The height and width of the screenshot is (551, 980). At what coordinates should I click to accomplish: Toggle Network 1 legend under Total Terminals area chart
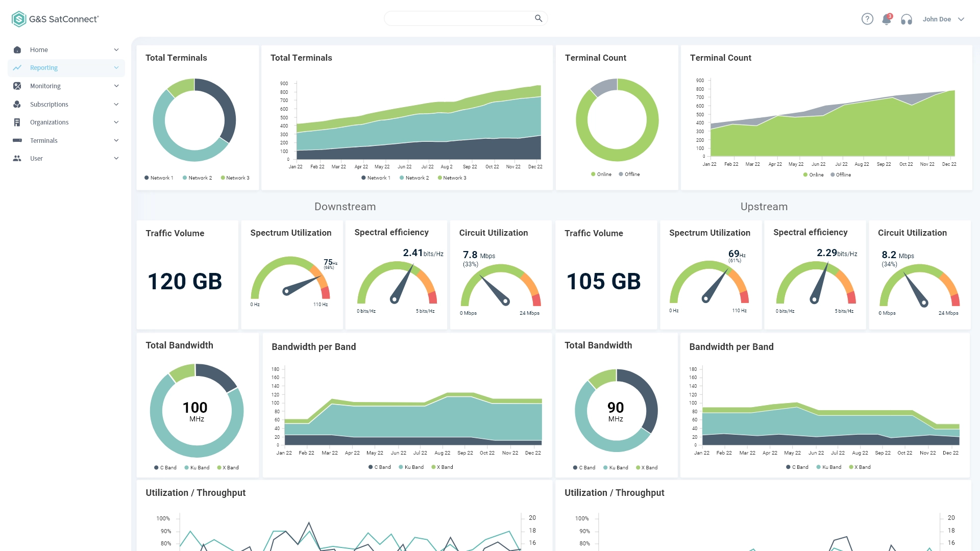click(x=376, y=178)
